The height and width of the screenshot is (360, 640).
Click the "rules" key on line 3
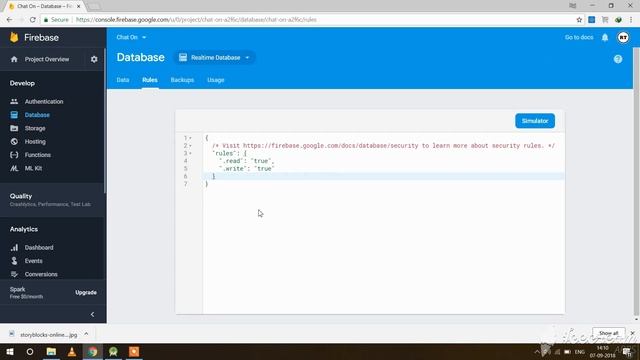point(224,153)
